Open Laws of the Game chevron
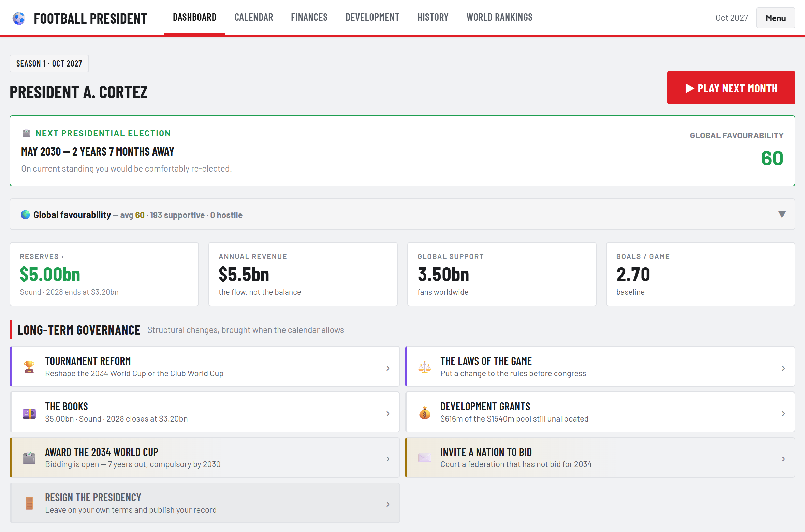The image size is (805, 532). click(x=783, y=368)
